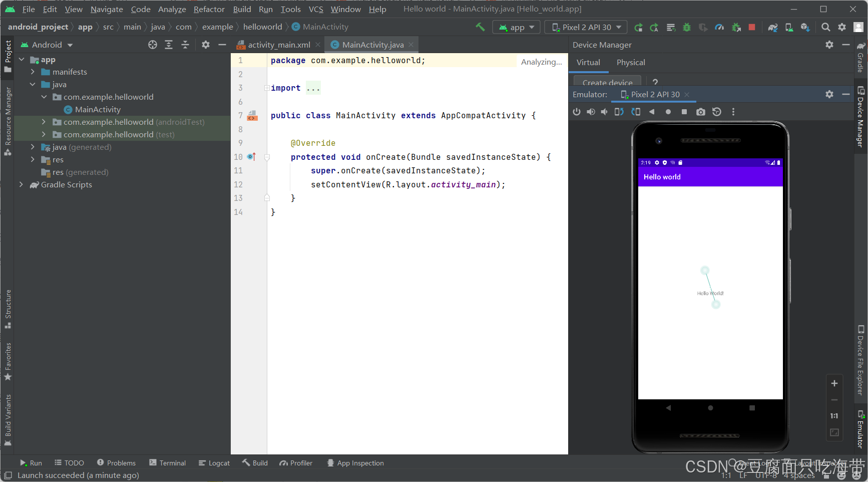
Task: Toggle the Structure tool window
Action: coord(8,309)
